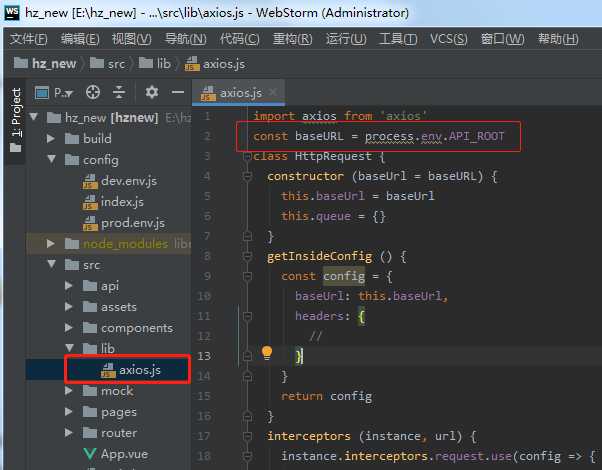Expand the mock folder
Image resolution: width=602 pixels, height=470 pixels.
(69, 391)
